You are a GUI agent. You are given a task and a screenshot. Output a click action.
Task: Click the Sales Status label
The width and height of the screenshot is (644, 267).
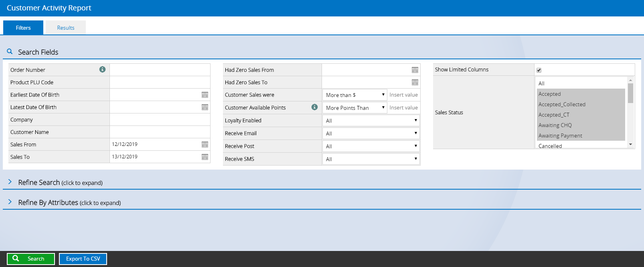tap(449, 113)
